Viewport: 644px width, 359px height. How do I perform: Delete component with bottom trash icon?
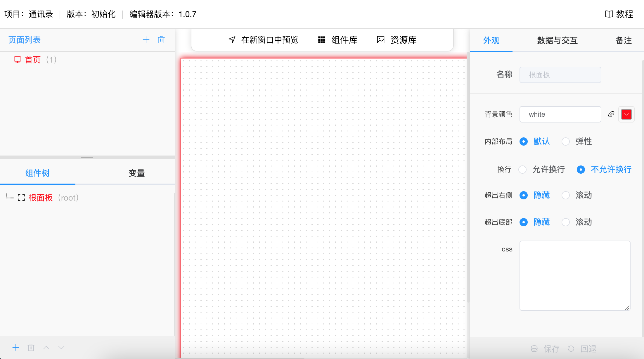(x=31, y=348)
